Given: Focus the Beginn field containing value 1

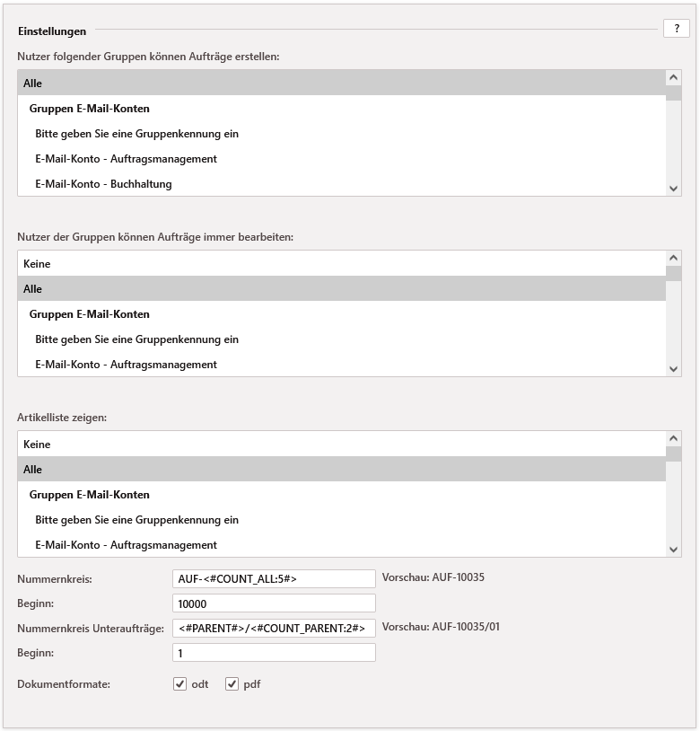Looking at the screenshot, I should click(x=274, y=652).
